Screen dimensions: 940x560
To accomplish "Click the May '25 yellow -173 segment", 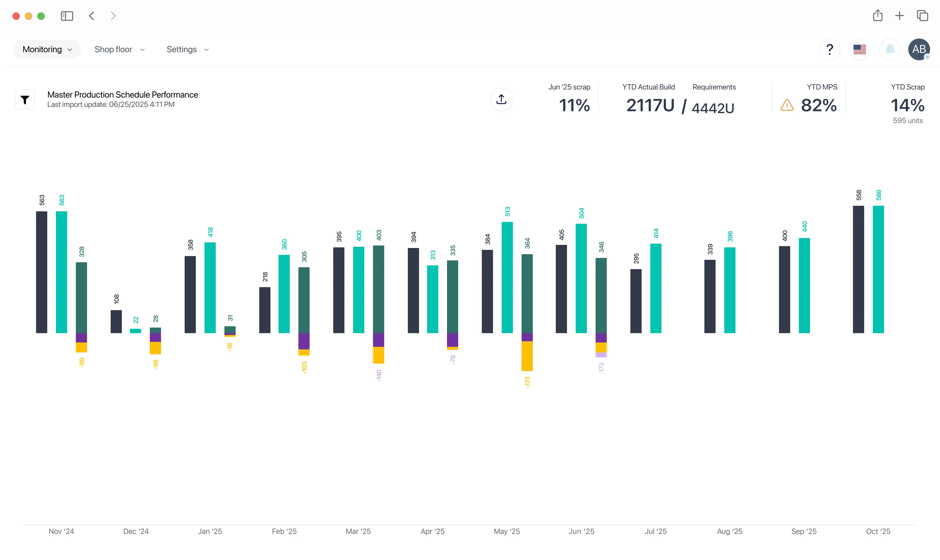I will (x=527, y=356).
